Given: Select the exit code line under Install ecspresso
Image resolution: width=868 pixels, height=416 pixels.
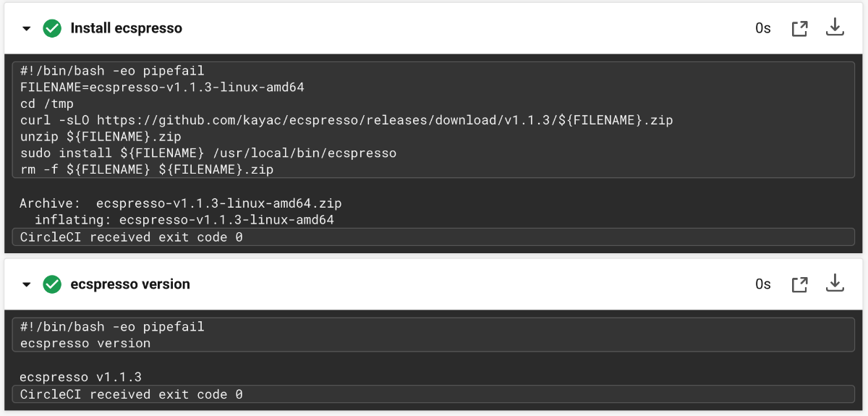Looking at the screenshot, I should 433,237.
